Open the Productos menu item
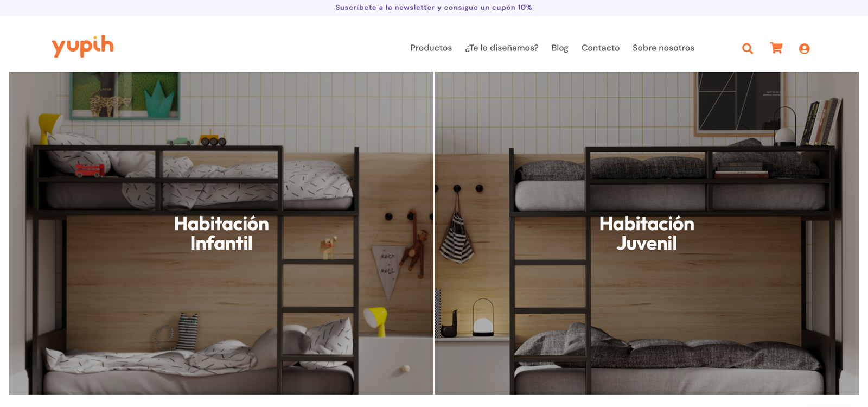This screenshot has width=868, height=407. coord(431,48)
